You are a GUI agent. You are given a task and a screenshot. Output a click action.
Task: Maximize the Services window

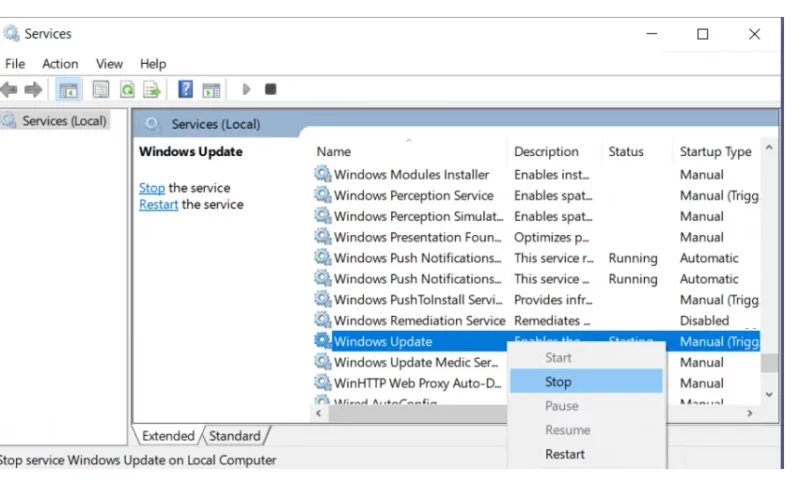(x=703, y=34)
